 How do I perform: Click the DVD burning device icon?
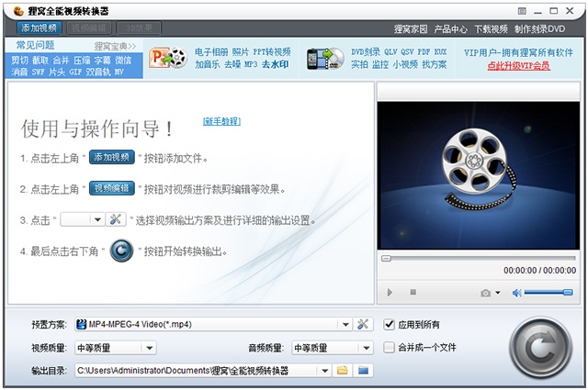coord(325,59)
